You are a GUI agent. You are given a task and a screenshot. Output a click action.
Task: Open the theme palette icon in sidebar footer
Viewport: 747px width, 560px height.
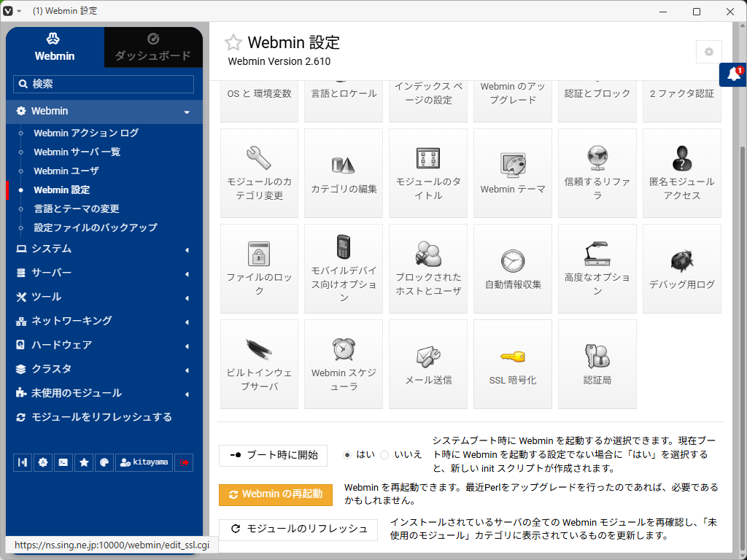104,462
